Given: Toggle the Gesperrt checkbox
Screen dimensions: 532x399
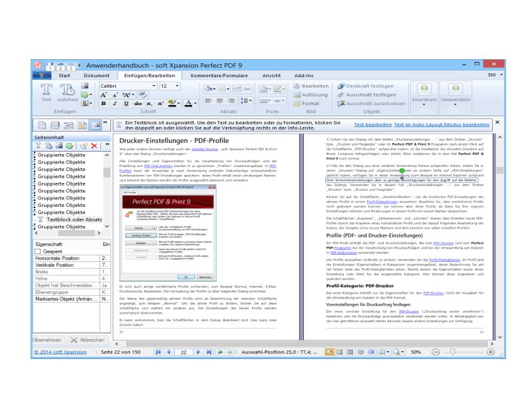Looking at the screenshot, I should pyautogui.click(x=38, y=251).
